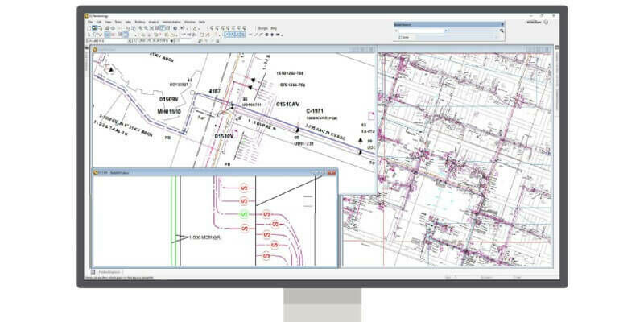Open the File menu
Image resolution: width=644 pixels, height=322 pixels.
point(90,22)
